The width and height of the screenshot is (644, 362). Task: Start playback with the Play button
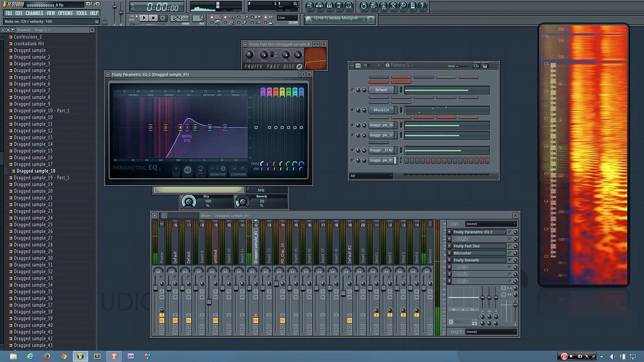pyautogui.click(x=143, y=18)
